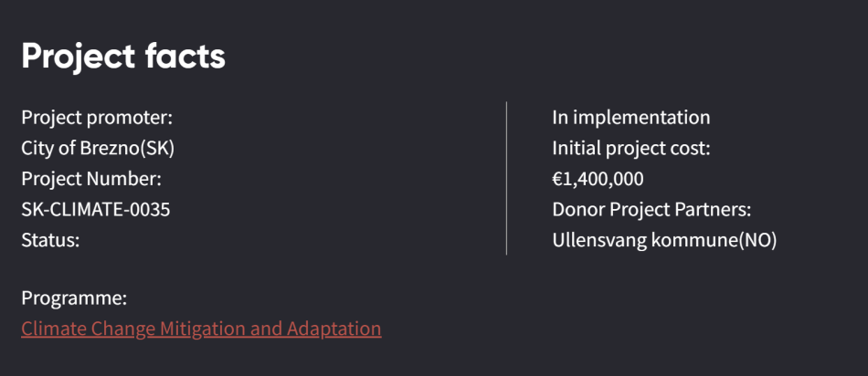Open the Climate Change Mitigation and Adaptation link

201,329
